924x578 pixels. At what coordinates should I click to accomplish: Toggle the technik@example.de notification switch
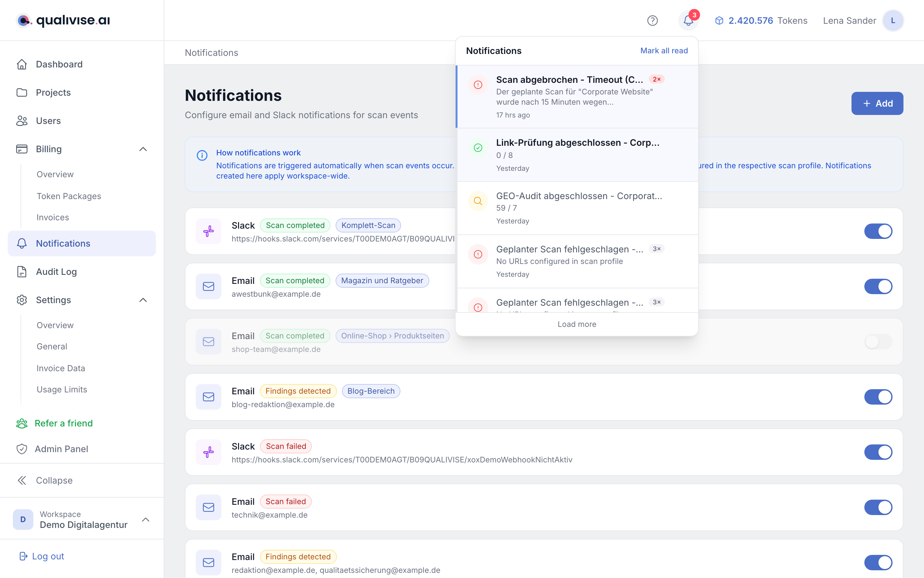[878, 507]
